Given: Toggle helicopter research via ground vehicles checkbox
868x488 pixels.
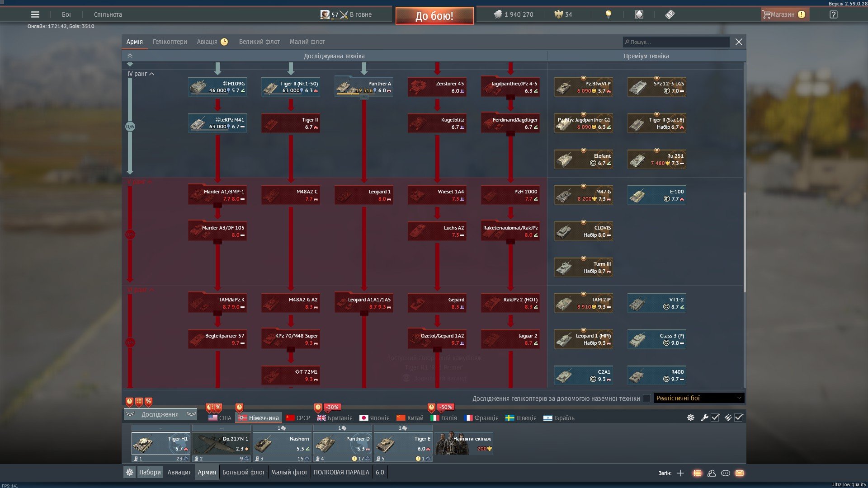Looking at the screenshot, I should tap(647, 398).
